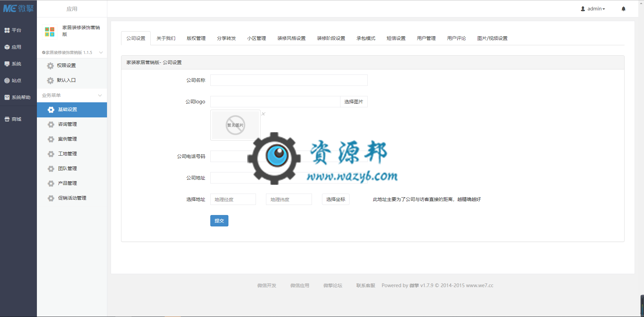Viewport: 644px width, 317px height.
Task: Switch to the 用户评论 tab
Action: pyautogui.click(x=457, y=38)
